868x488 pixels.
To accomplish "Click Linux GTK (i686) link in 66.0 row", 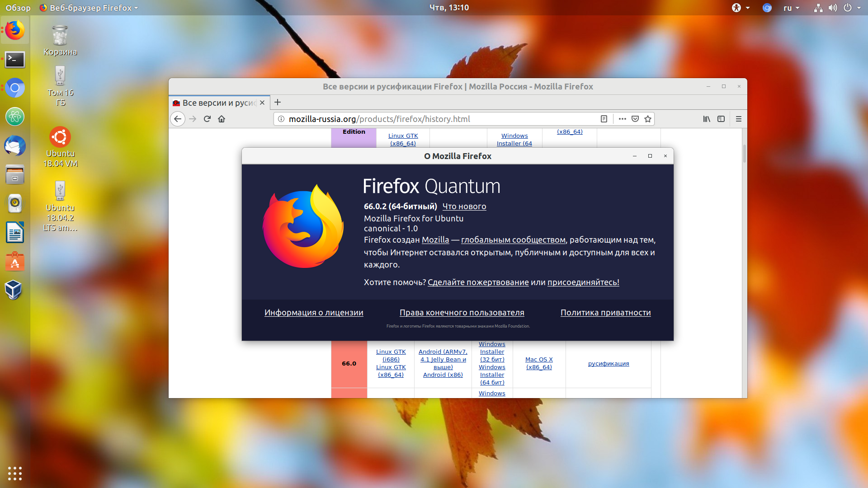I will [x=391, y=356].
